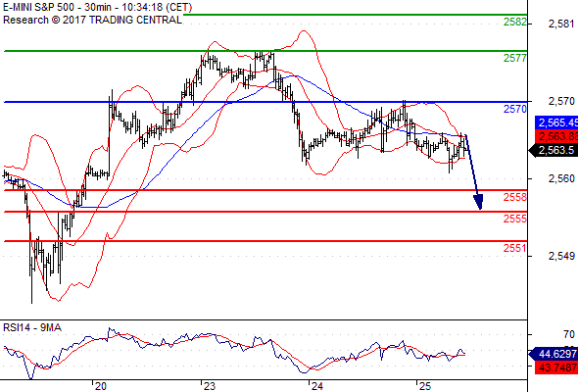Click the red 2,563.88 price tag
The width and height of the screenshot is (578, 392).
[x=556, y=136]
